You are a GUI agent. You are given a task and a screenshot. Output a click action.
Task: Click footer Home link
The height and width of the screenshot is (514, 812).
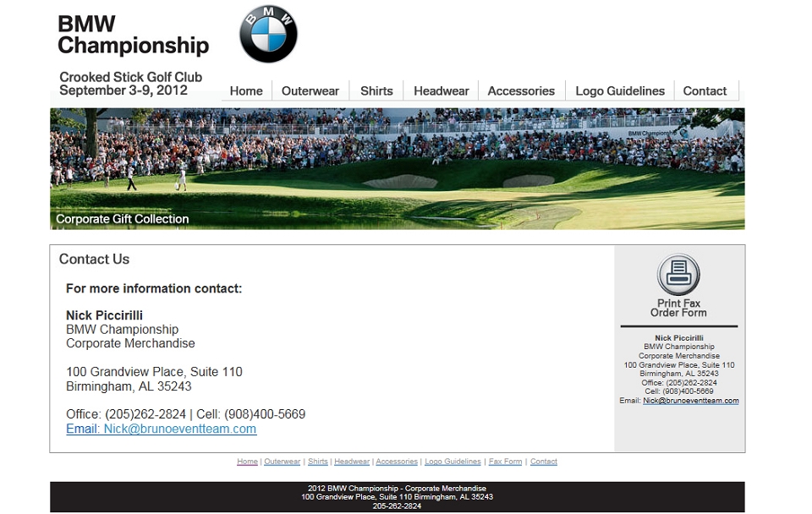coord(247,462)
